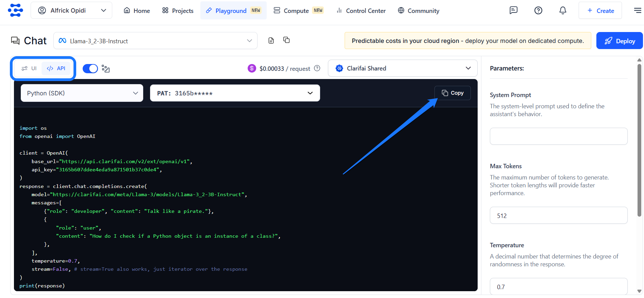
Task: Click the help question mark icon in header
Action: 538,10
